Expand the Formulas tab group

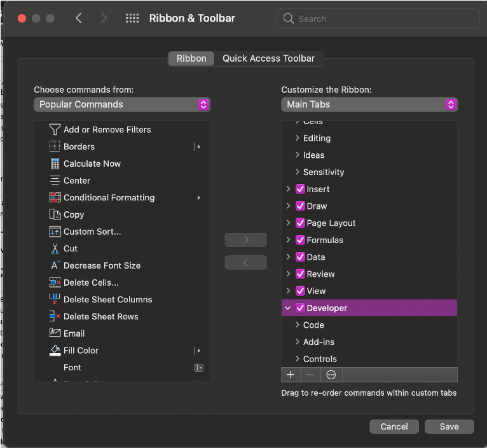[288, 240]
